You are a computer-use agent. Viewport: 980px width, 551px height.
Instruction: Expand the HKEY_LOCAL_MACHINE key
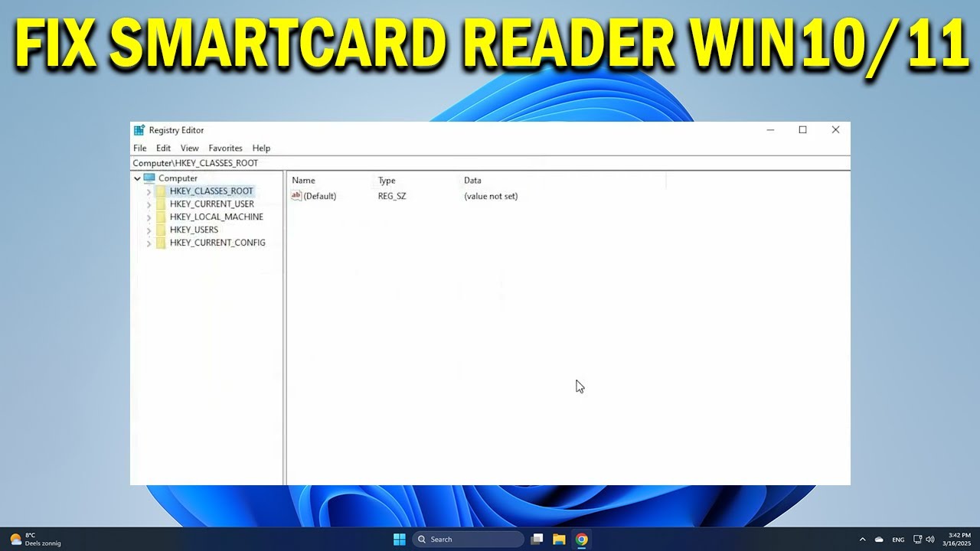pos(149,217)
